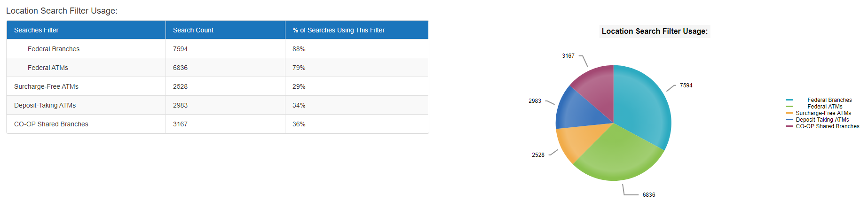Toggle Deposit-Taking ATMs legend entry
This screenshot has height=209, width=868.
pyautogui.click(x=818, y=120)
